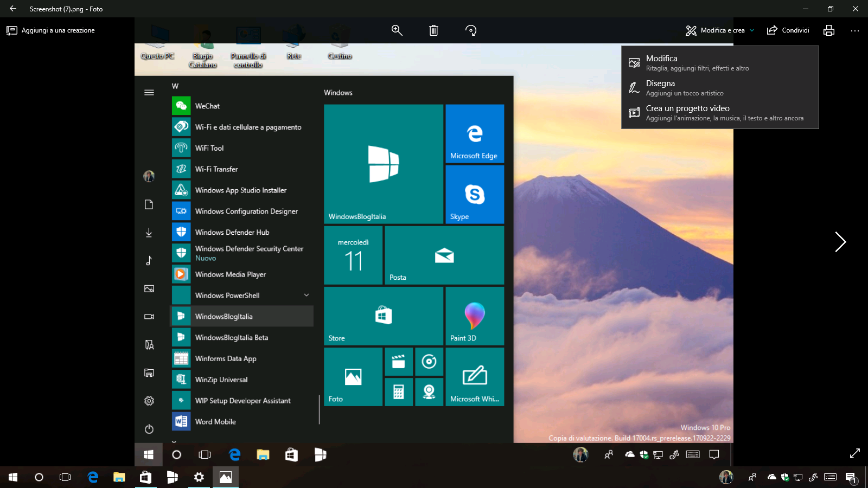Click the Microsoft Whiteboard tile in photo
The image size is (868, 488).
tap(475, 376)
